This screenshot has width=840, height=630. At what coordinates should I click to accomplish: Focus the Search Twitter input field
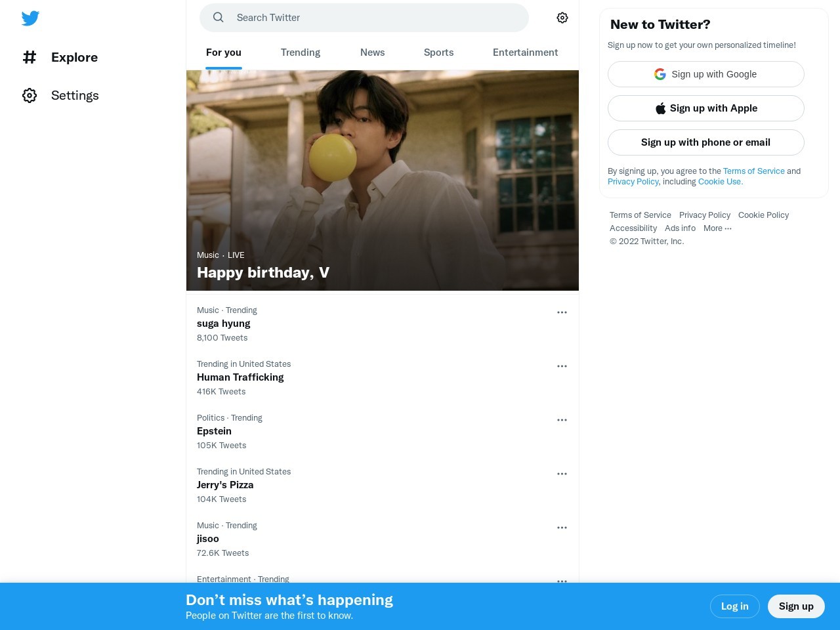pyautogui.click(x=364, y=18)
